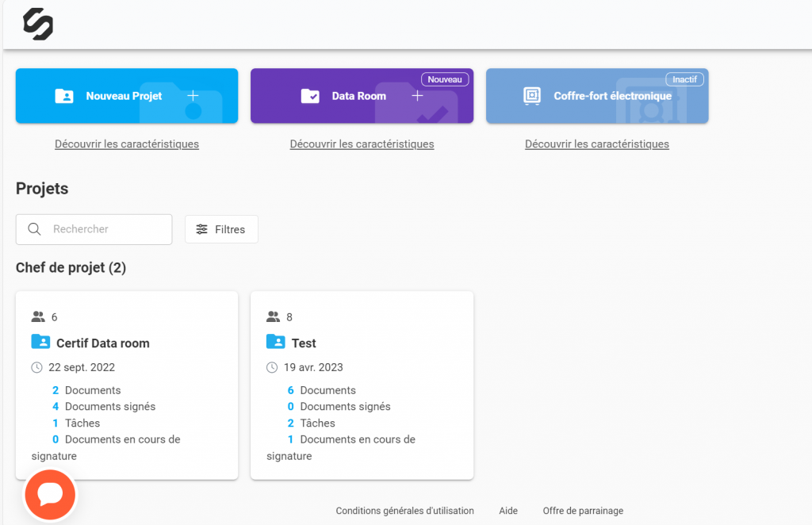The width and height of the screenshot is (812, 525).
Task: Click the magnifier icon in search field
Action: pyautogui.click(x=34, y=229)
